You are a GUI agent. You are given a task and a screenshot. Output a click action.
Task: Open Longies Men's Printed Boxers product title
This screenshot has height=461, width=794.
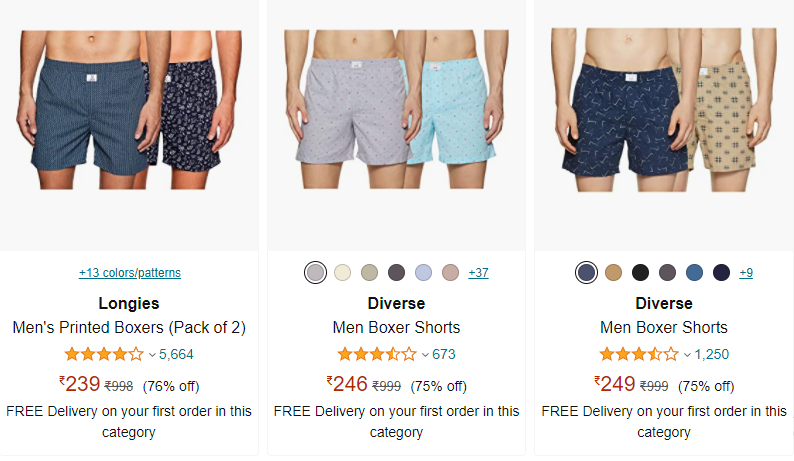pyautogui.click(x=129, y=327)
